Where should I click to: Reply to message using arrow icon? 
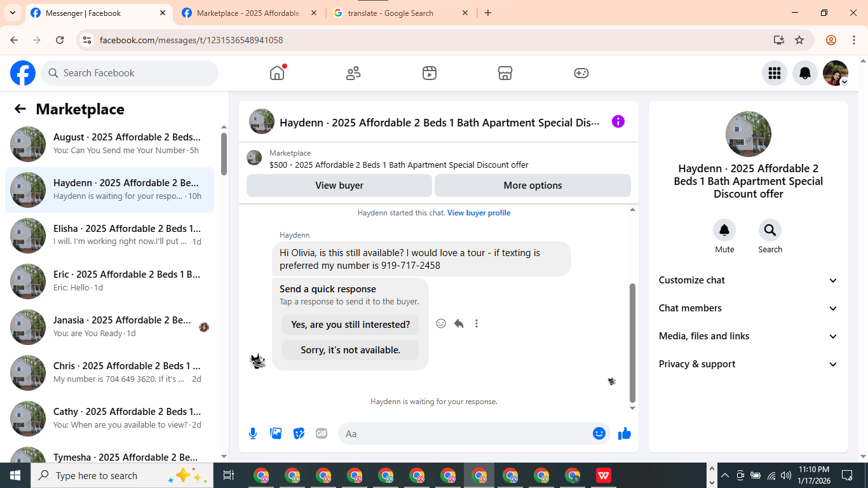459,323
